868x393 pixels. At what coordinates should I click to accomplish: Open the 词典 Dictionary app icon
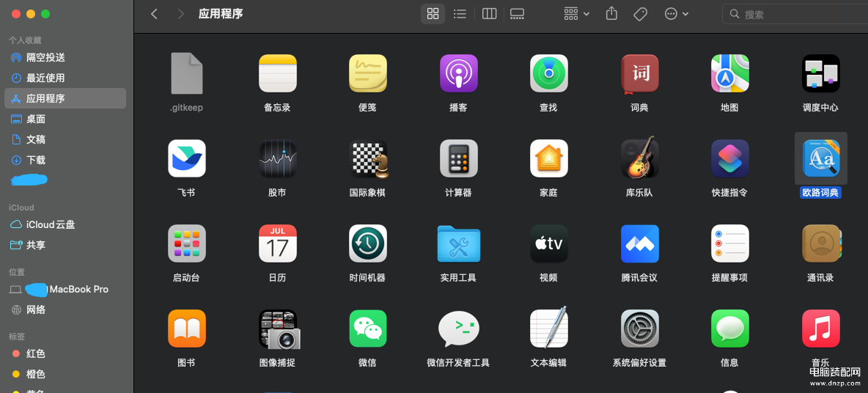(x=639, y=73)
